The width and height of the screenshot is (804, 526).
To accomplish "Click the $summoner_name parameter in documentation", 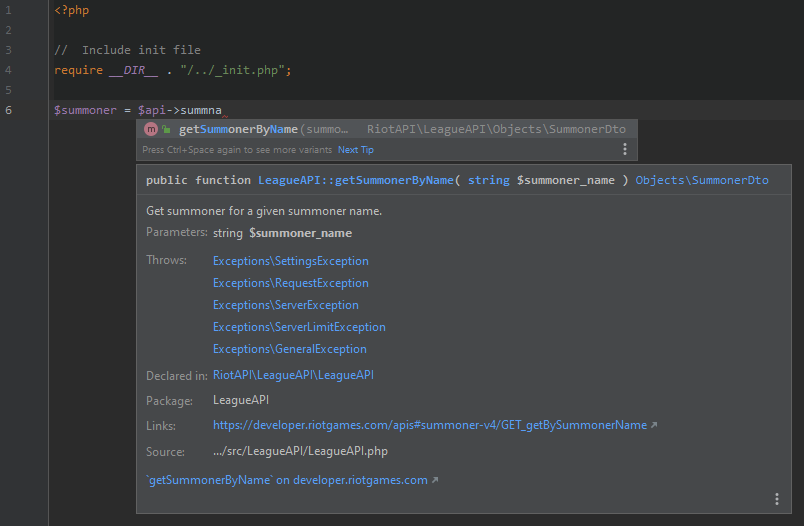I will tap(300, 233).
